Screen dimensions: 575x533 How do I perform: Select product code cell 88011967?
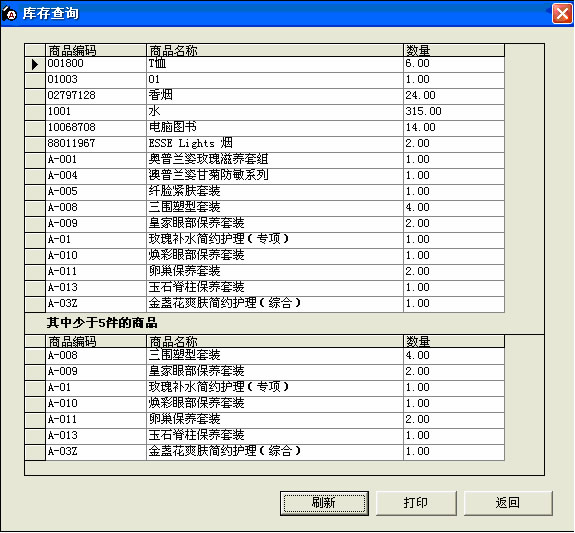click(x=96, y=143)
